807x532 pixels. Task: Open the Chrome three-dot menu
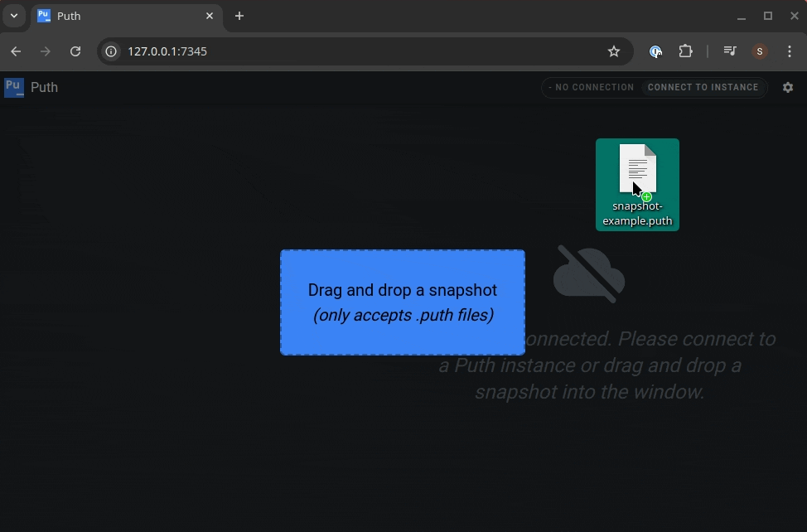790,51
